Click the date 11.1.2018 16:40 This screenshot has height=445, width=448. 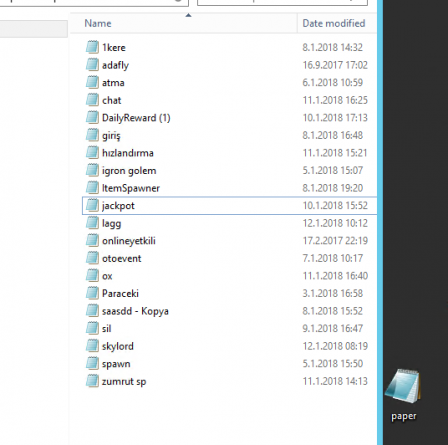pyautogui.click(x=335, y=276)
